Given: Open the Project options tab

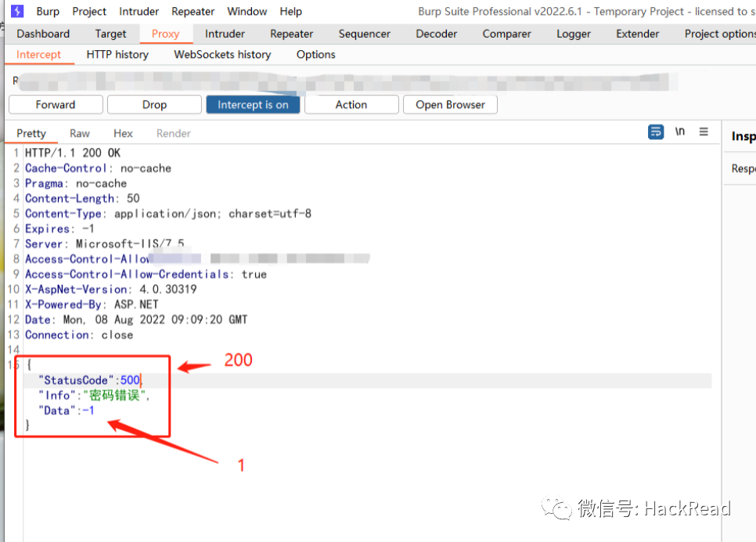Looking at the screenshot, I should (x=720, y=34).
